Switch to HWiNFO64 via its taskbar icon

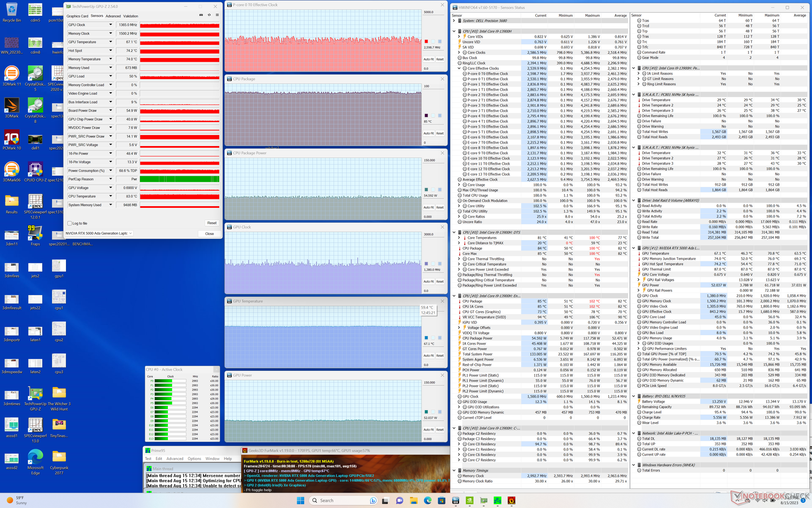[x=455, y=500]
